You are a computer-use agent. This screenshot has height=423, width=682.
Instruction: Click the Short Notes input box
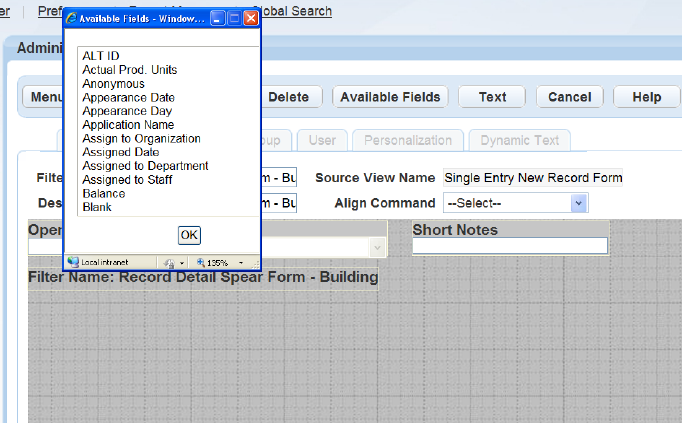click(510, 246)
